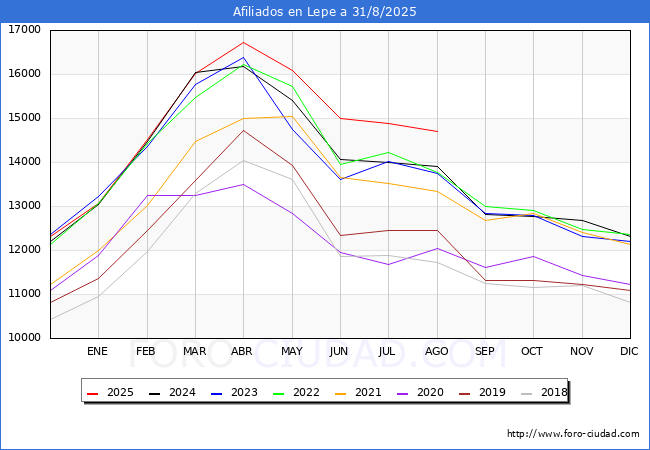Click the red 2025 legend swatch
The image size is (650, 450).
pyautogui.click(x=92, y=393)
